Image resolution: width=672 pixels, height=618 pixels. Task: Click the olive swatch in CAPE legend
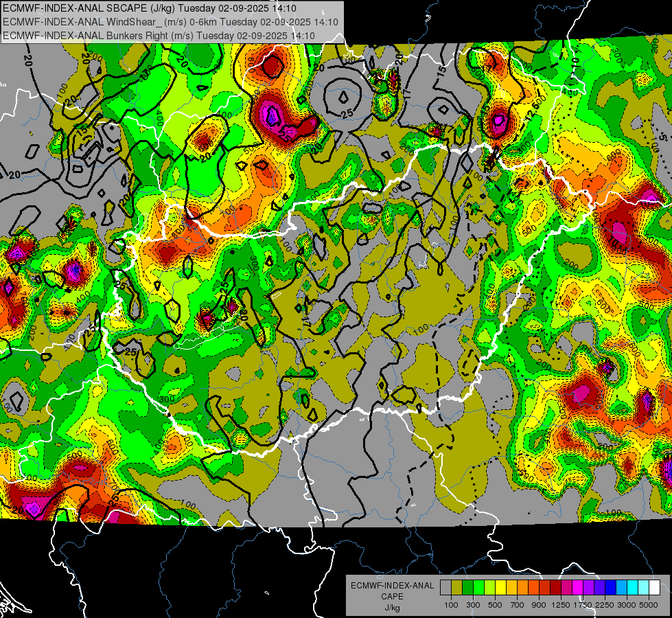click(457, 587)
